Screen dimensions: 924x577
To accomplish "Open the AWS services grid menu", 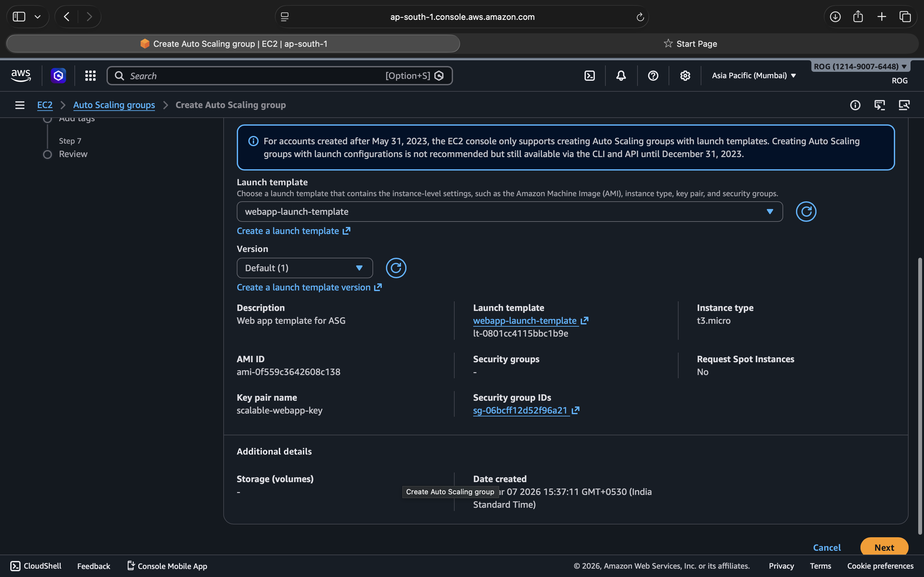I will pos(90,76).
